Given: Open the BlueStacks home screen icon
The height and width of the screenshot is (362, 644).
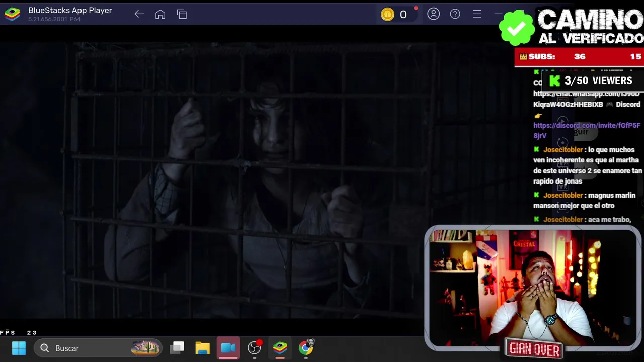Looking at the screenshot, I should pos(160,15).
